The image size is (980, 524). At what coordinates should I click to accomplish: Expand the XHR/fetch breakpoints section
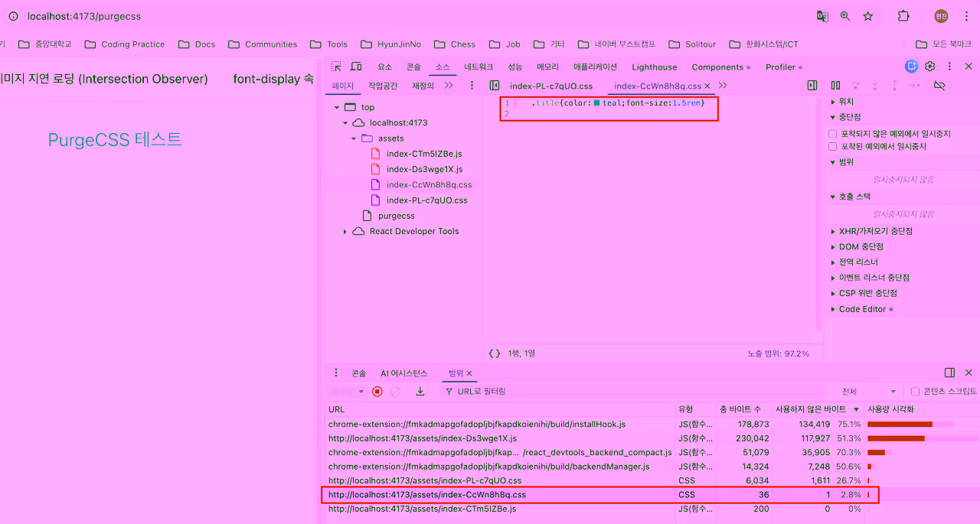(834, 231)
